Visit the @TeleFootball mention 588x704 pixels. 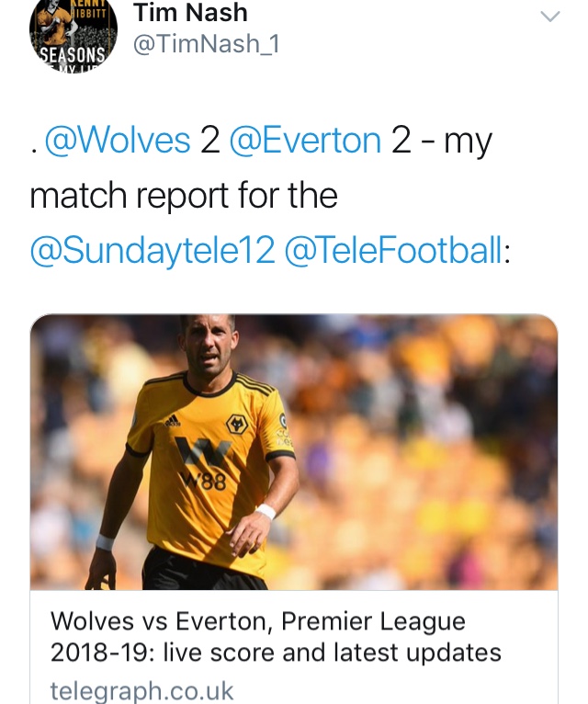tap(395, 249)
